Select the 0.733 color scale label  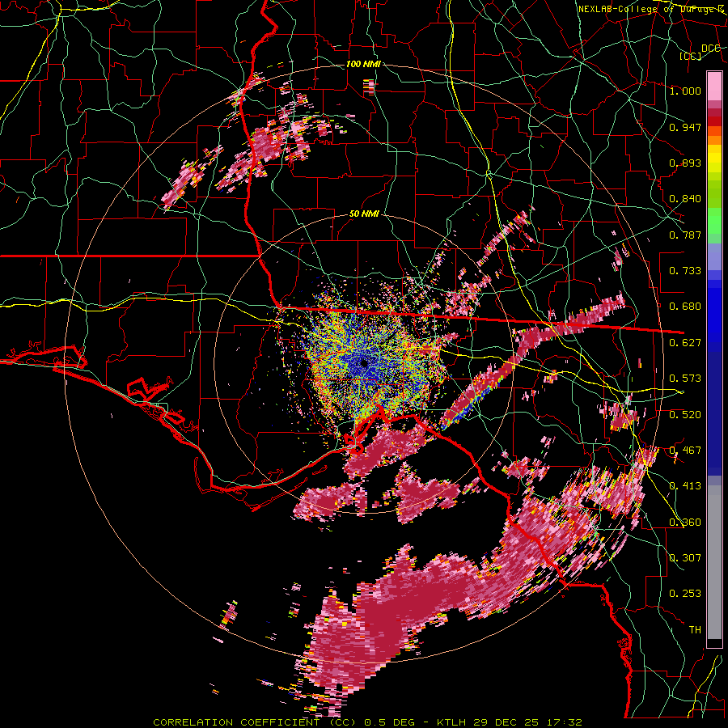pyautogui.click(x=685, y=271)
